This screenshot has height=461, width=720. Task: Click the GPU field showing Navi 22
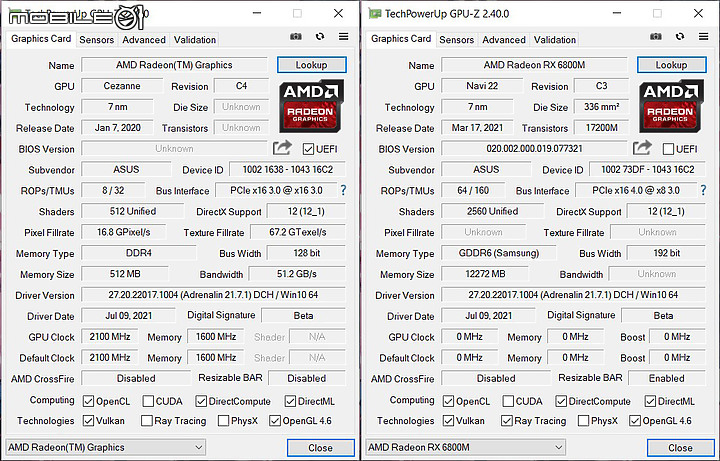pyautogui.click(x=482, y=85)
